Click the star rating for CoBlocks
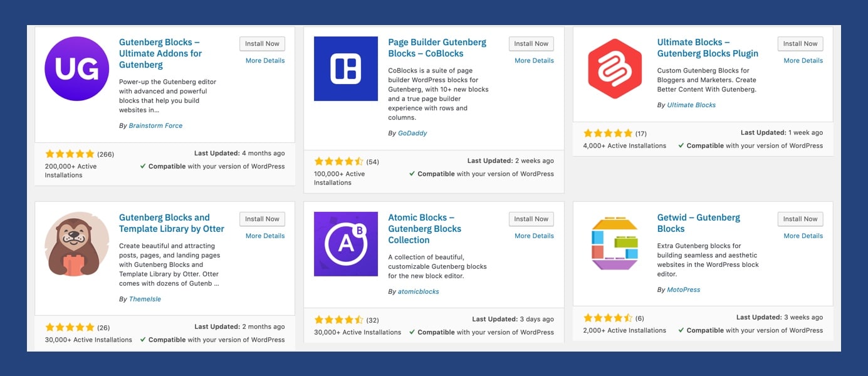 point(338,162)
